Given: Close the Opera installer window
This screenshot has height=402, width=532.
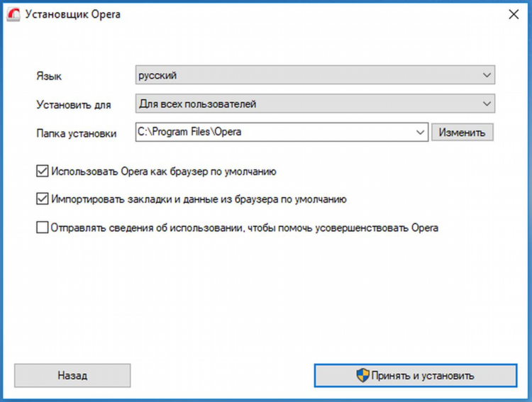Looking at the screenshot, I should click(x=514, y=14).
